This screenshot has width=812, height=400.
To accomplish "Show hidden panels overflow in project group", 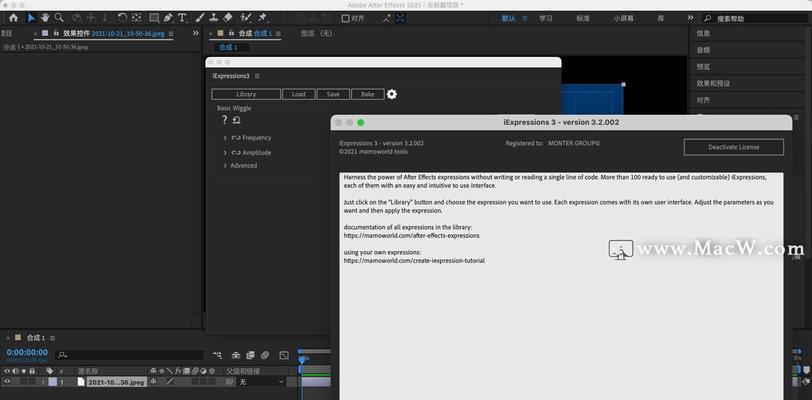I will coord(196,33).
